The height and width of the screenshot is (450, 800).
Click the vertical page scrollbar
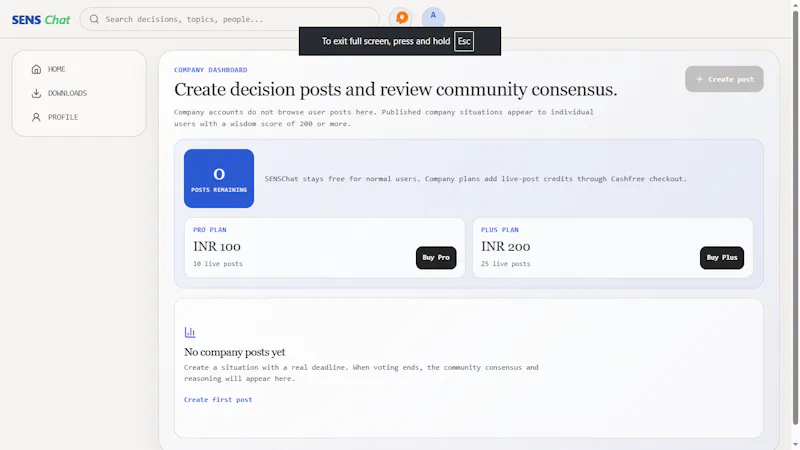pos(795,218)
